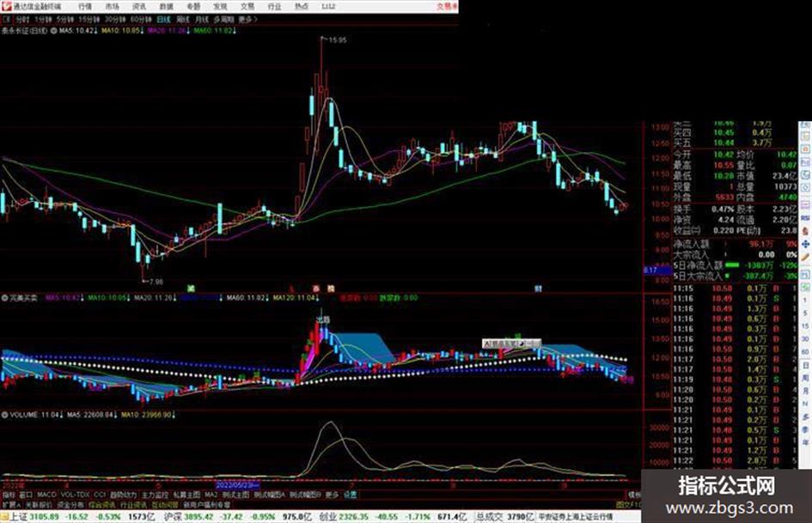This screenshot has width=812, height=523.
Task: Click the 窗口 tab in indicator bar
Action: pos(26,495)
